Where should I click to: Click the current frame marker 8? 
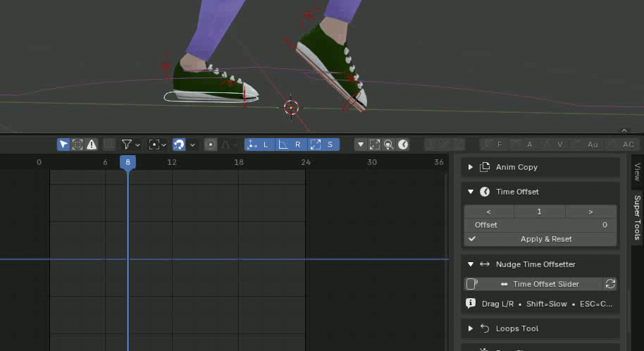tap(128, 162)
